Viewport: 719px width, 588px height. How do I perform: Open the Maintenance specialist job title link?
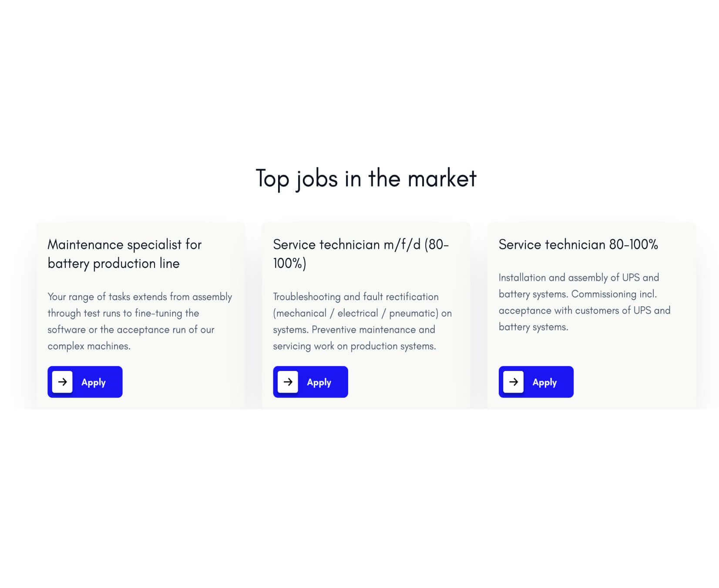pos(124,254)
